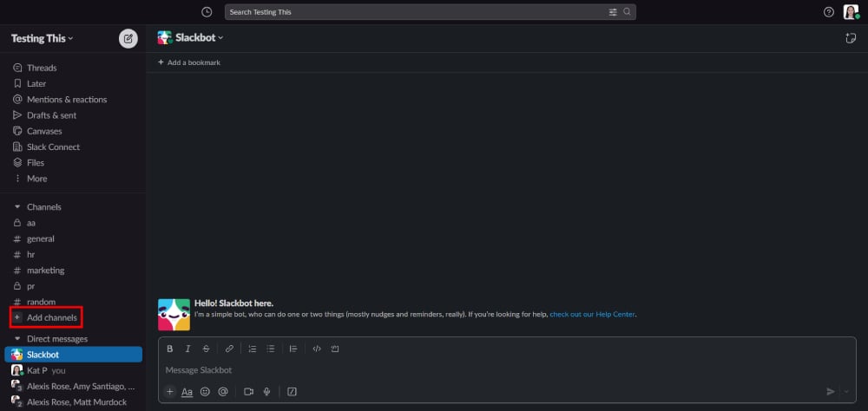
Task: Open the slash shortcuts button
Action: (x=293, y=392)
